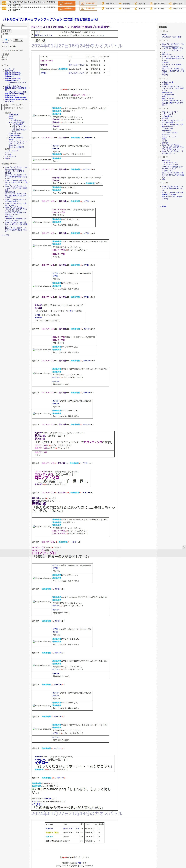Open oratrio in 更新履歴
Viewport: 186px width, 868px height.
tap(165, 35)
